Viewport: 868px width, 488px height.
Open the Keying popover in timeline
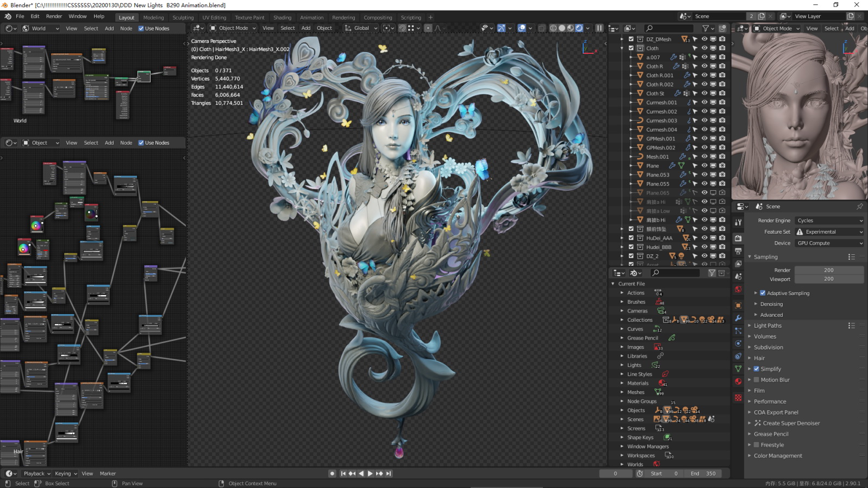[66, 474]
